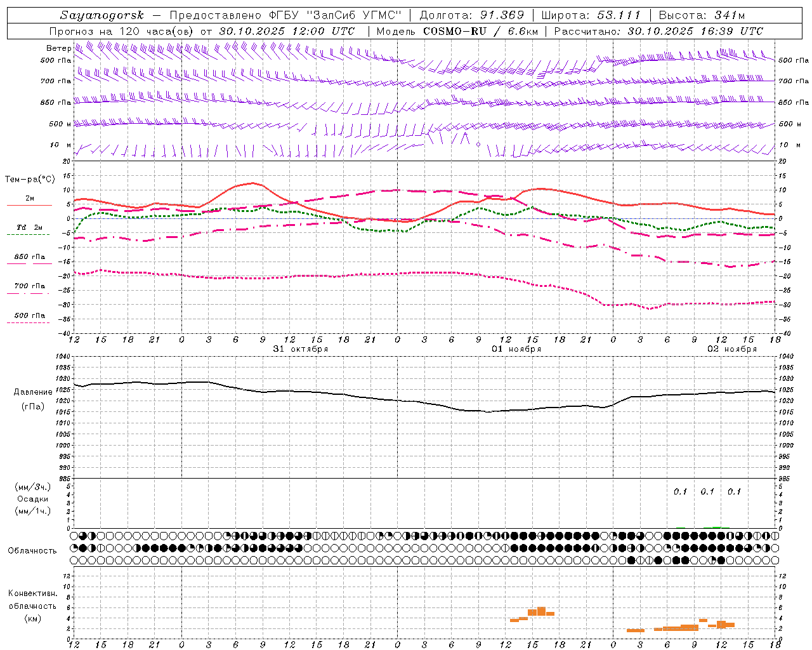The width and height of the screenshot is (812, 650).
Task: Click the 'Давление' pressure panel label
Action: (x=33, y=392)
